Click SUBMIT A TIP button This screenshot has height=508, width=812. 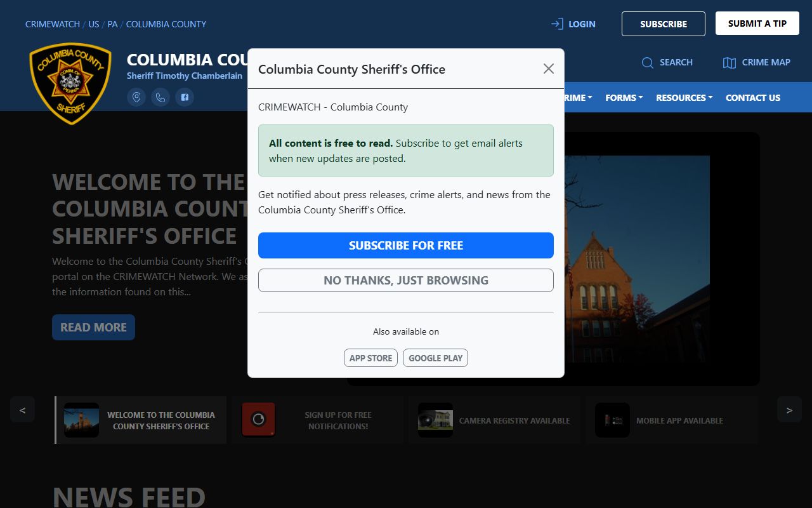coord(757,23)
